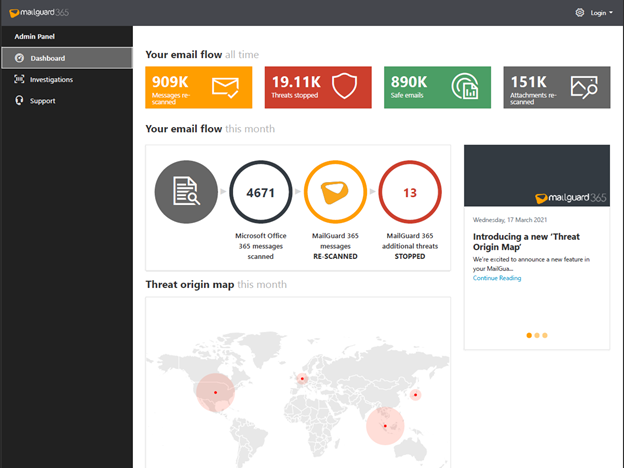Click the Continue Reading link
The height and width of the screenshot is (468, 624).
pyautogui.click(x=497, y=278)
